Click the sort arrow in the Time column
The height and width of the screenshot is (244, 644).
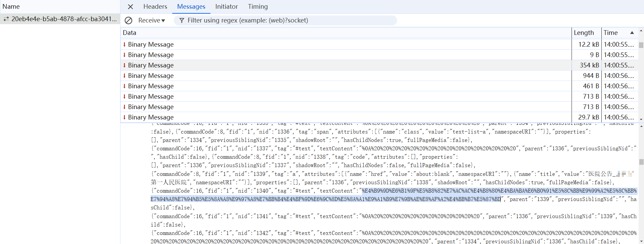tap(632, 33)
